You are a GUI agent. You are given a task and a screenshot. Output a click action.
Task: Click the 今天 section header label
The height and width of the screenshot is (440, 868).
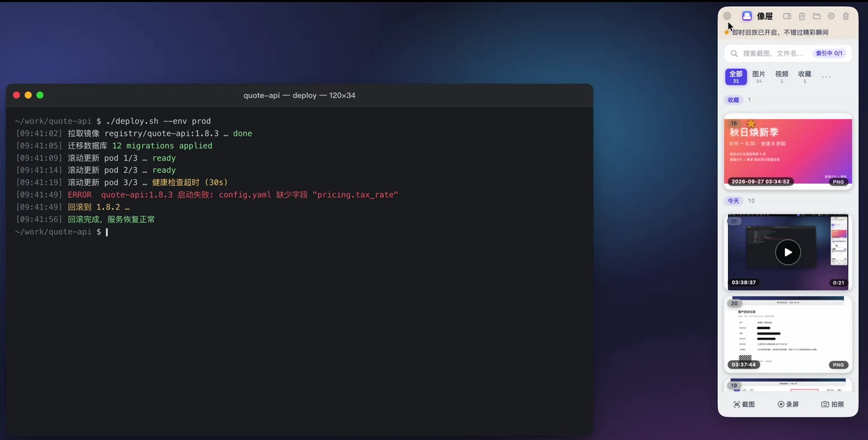point(733,201)
